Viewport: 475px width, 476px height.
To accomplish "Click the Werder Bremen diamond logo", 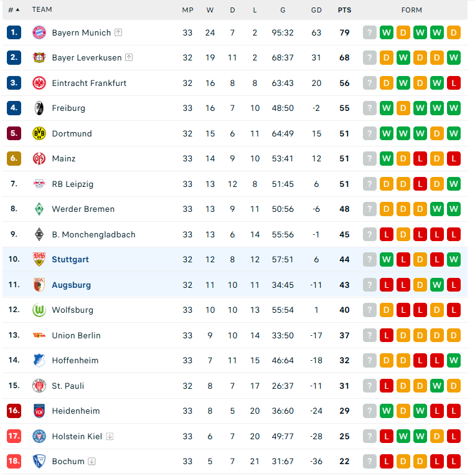I will [x=39, y=209].
